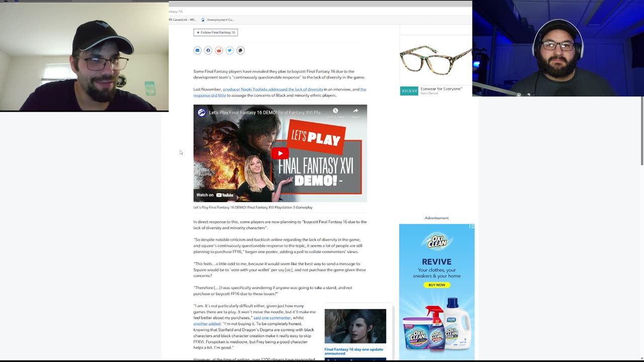This screenshot has height=362, width=644.
Task: Click the page vertical scrollbar thumb
Action: pos(641,131)
